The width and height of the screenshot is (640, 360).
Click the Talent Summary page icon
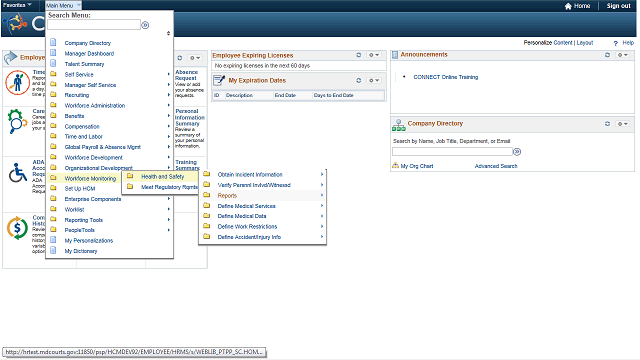[53, 63]
